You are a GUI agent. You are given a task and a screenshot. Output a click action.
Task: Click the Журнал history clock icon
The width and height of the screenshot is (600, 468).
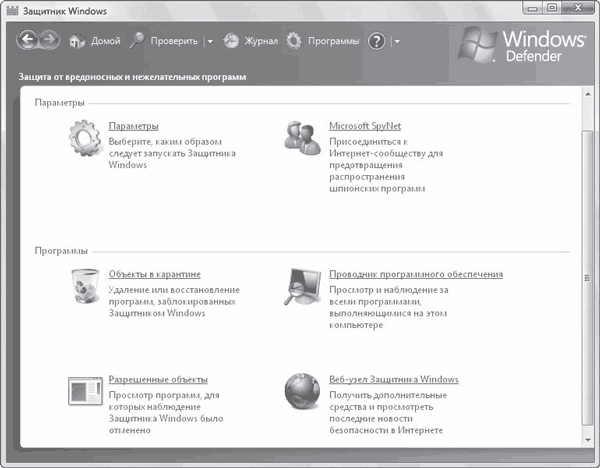coord(231,41)
